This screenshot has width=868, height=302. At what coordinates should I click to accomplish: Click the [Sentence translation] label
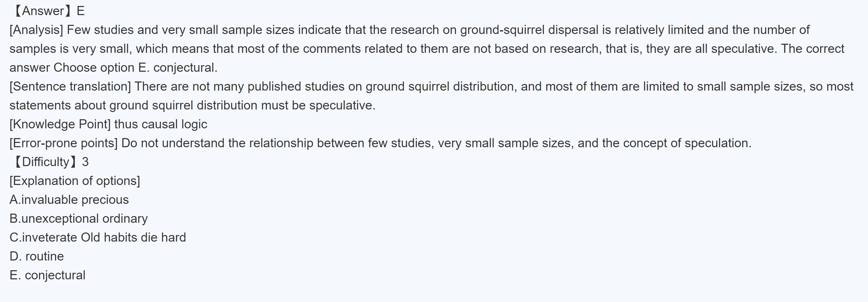click(x=70, y=87)
